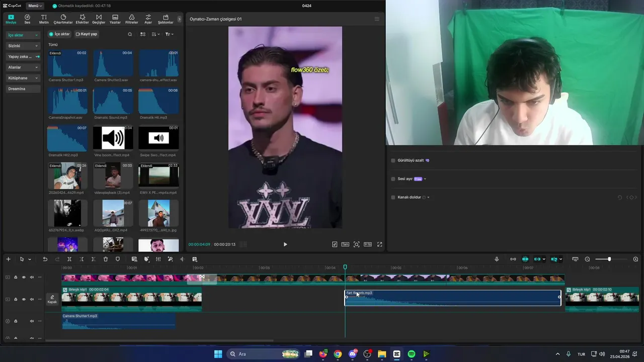The image size is (644, 362).
Task: Switch to the Medya tab
Action: (x=11, y=19)
